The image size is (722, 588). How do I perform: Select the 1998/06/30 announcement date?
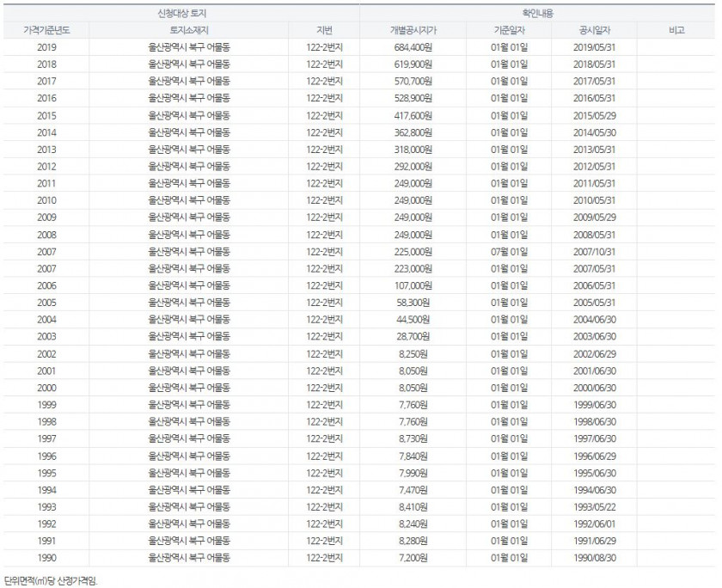point(595,422)
